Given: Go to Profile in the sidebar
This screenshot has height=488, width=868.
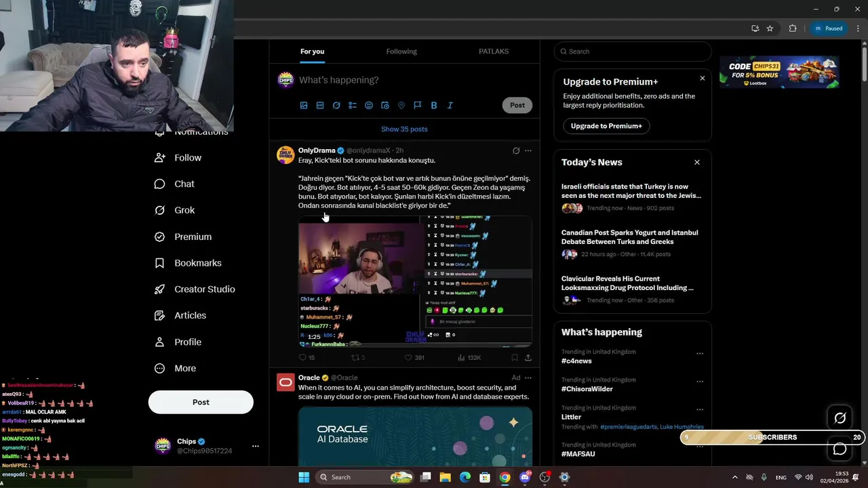Looking at the screenshot, I should coord(178,342).
